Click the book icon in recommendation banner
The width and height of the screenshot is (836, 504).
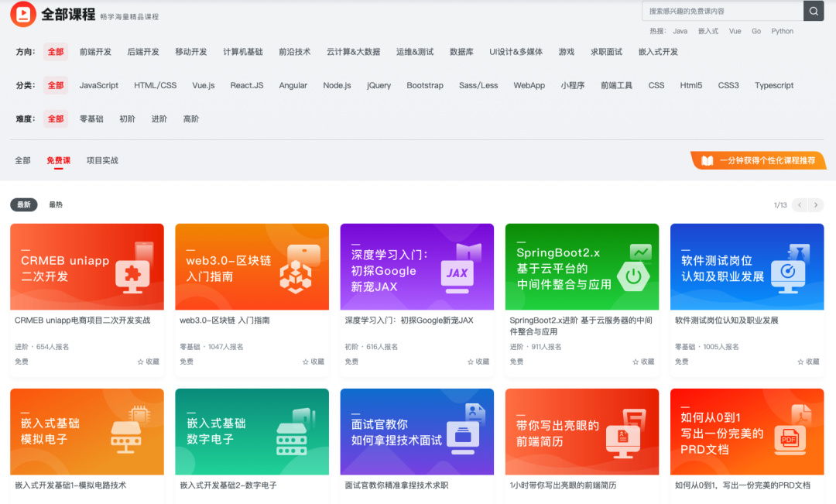(x=707, y=160)
